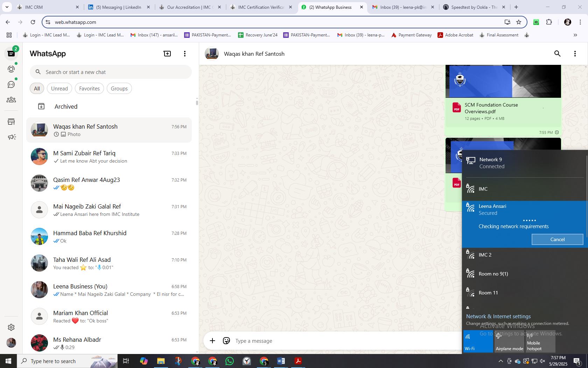Bookmark this page star icon
Viewport: 588px width, 368px height.
tap(519, 22)
